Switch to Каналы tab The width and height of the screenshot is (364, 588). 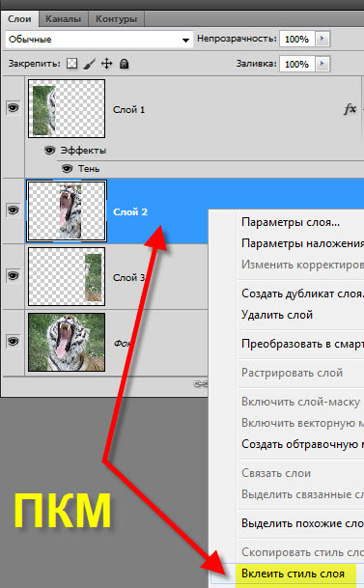63,18
